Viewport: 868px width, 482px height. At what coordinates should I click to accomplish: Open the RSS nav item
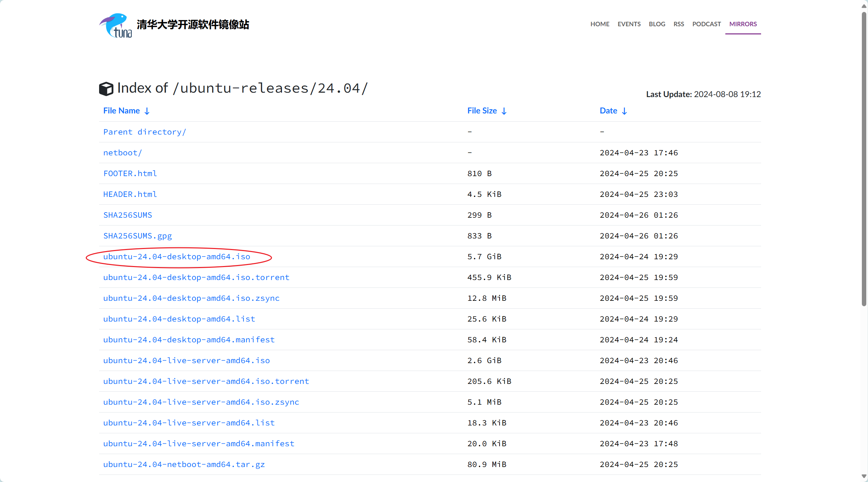tap(679, 24)
